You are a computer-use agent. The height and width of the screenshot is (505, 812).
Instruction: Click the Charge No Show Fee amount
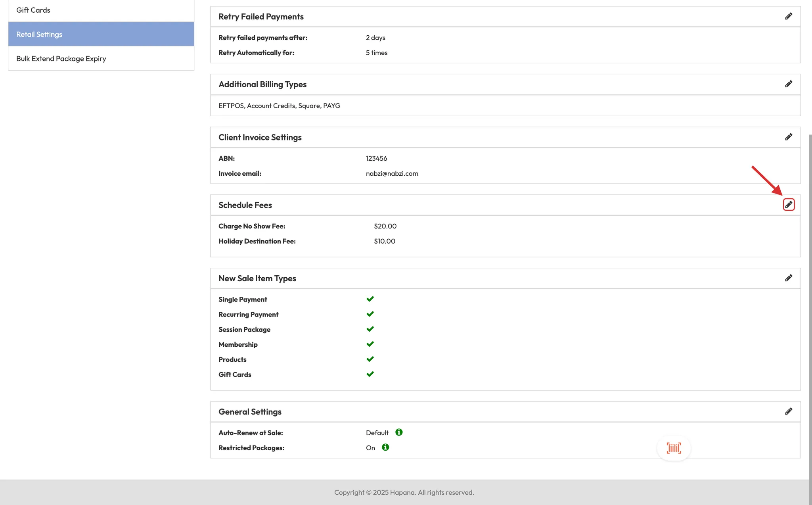385,226
